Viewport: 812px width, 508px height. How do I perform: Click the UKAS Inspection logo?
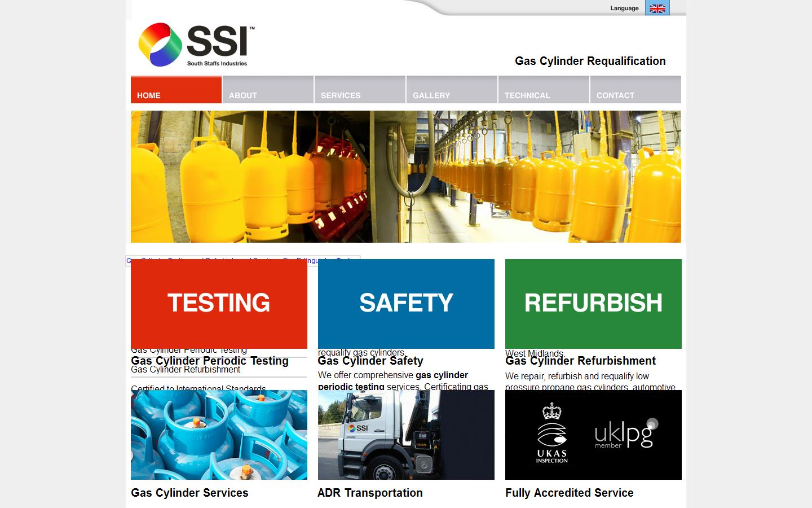click(x=551, y=435)
